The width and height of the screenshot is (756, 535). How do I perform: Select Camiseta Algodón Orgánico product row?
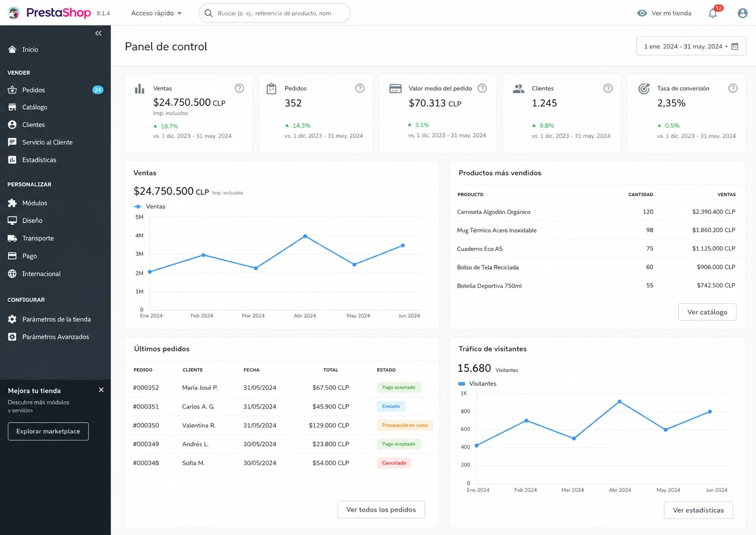pos(597,212)
